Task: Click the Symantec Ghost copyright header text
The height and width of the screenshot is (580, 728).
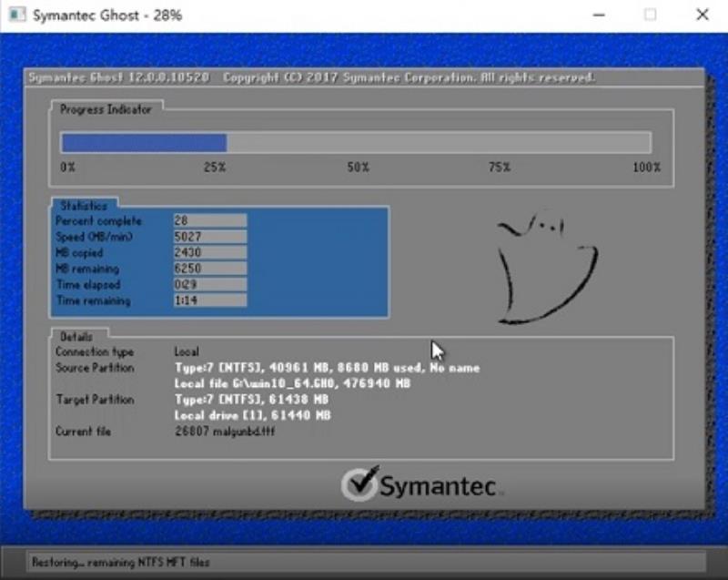Action: (x=311, y=77)
